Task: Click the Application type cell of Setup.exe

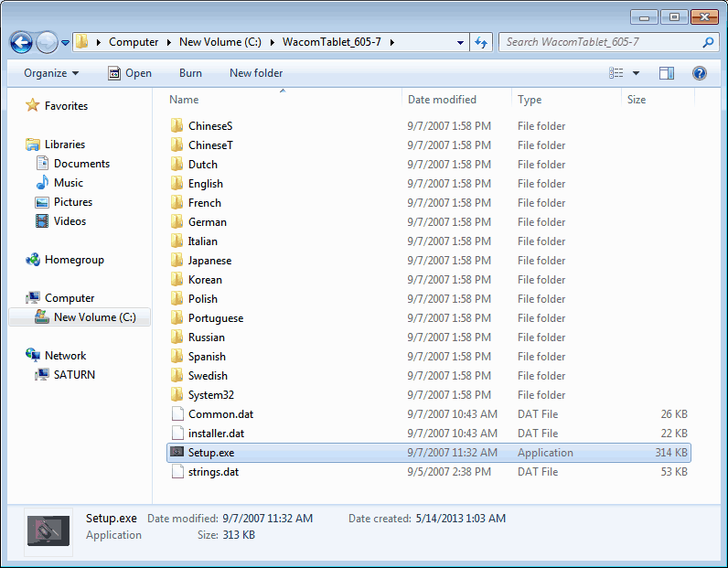Action: point(545,453)
